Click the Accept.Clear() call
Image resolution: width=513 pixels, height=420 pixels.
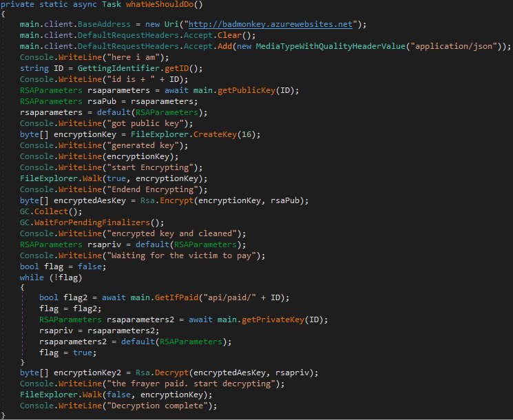click(219, 35)
